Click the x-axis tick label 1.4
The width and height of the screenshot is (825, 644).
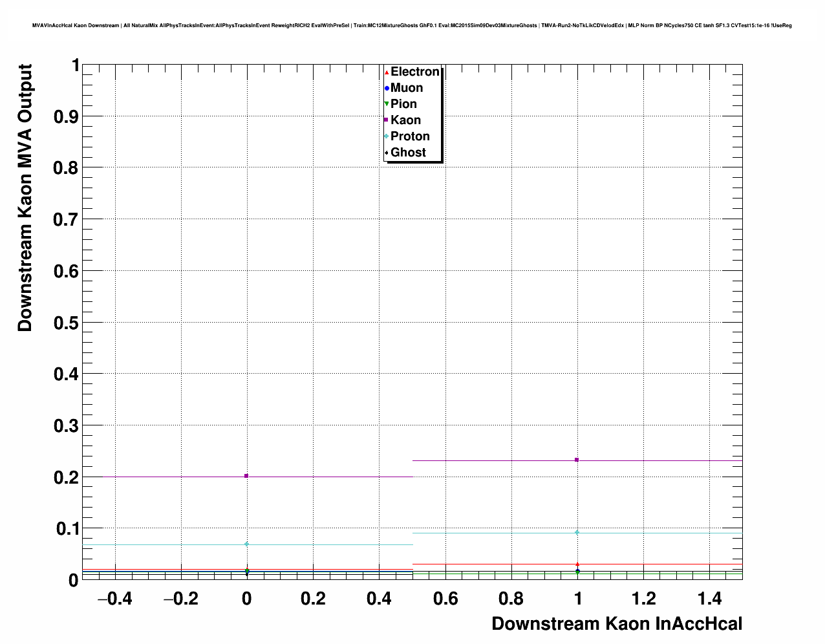pos(709,599)
